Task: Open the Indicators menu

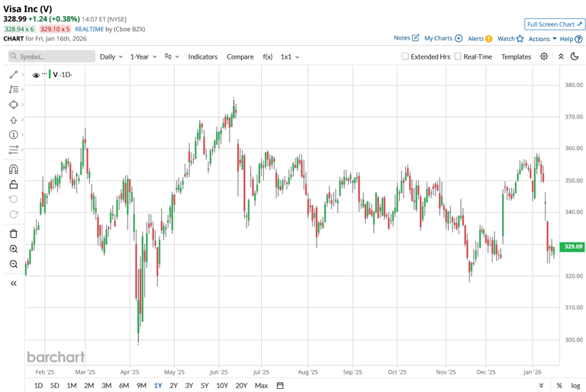Action: point(203,56)
